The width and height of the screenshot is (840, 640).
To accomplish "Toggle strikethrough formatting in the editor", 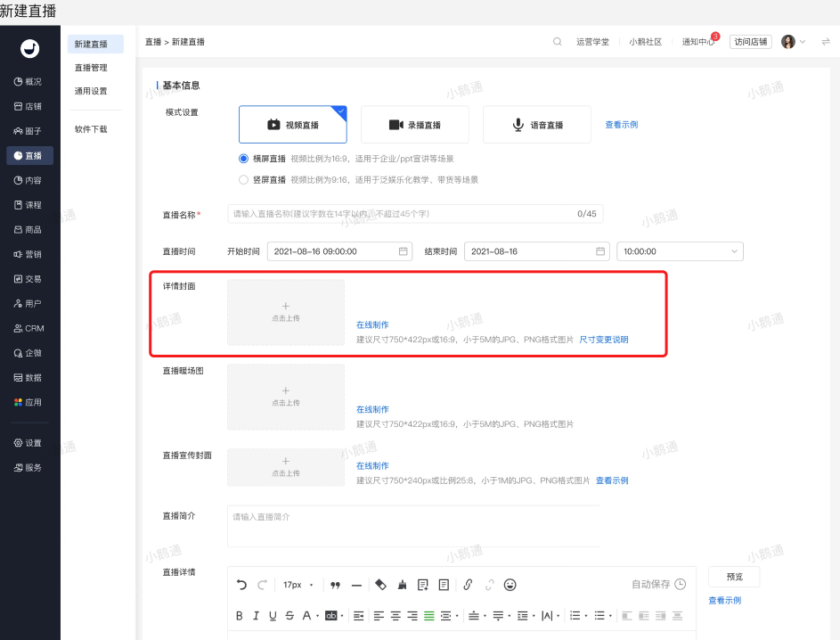I will click(290, 616).
